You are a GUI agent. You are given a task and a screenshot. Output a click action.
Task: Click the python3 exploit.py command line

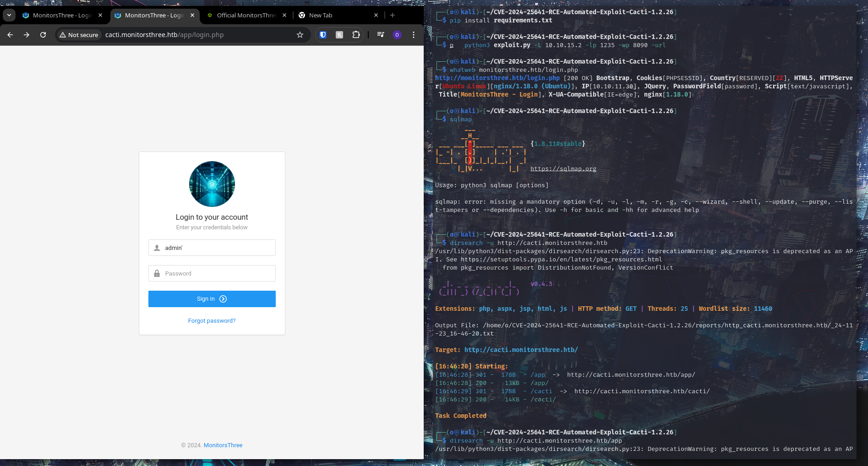pyautogui.click(x=565, y=45)
